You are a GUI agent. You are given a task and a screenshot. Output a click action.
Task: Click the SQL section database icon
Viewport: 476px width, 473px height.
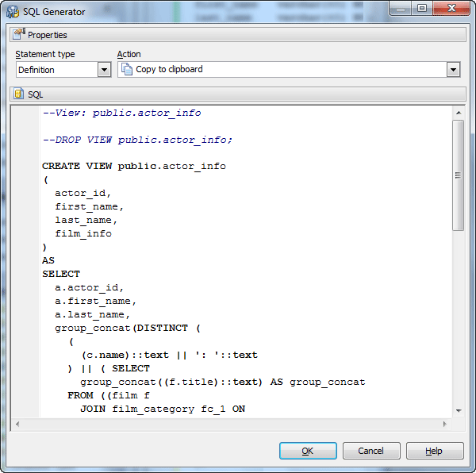tap(19, 94)
